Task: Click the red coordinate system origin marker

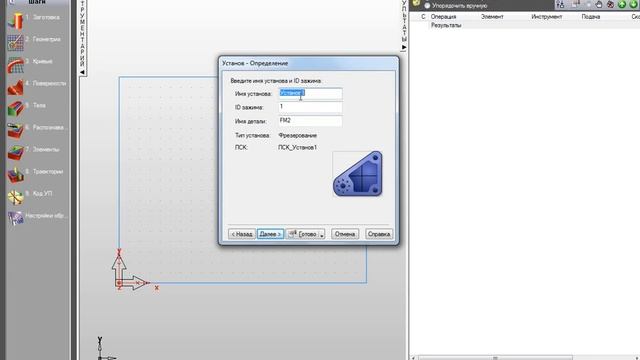Action: (119, 283)
